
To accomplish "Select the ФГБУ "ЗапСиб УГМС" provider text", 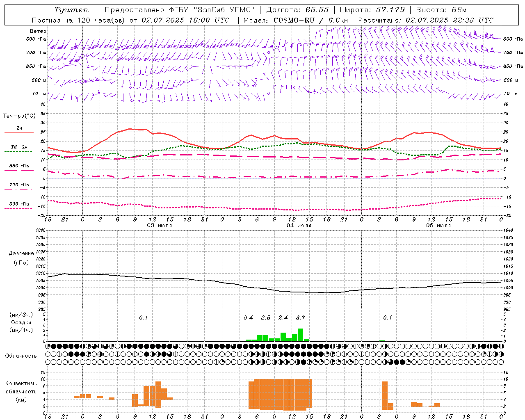I will tap(212, 10).
